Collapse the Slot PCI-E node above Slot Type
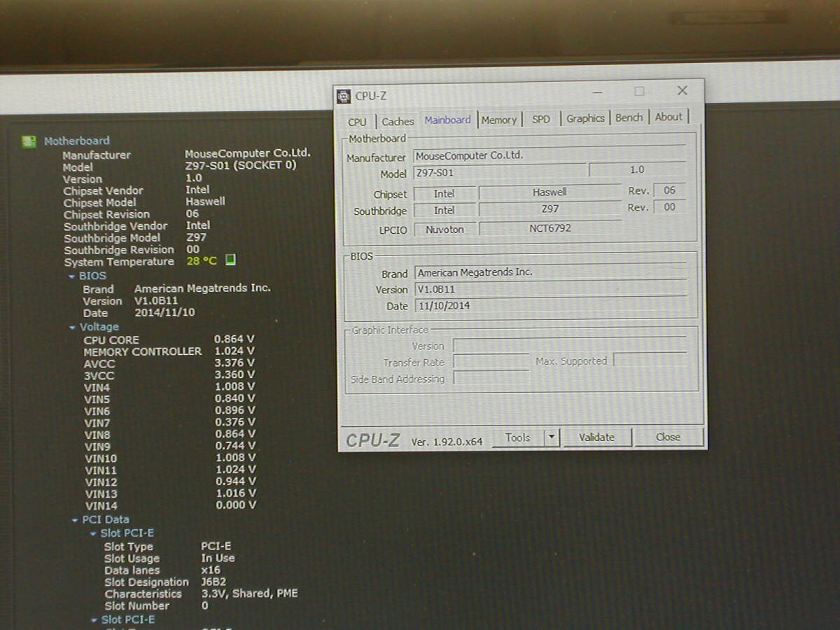 pyautogui.click(x=94, y=533)
